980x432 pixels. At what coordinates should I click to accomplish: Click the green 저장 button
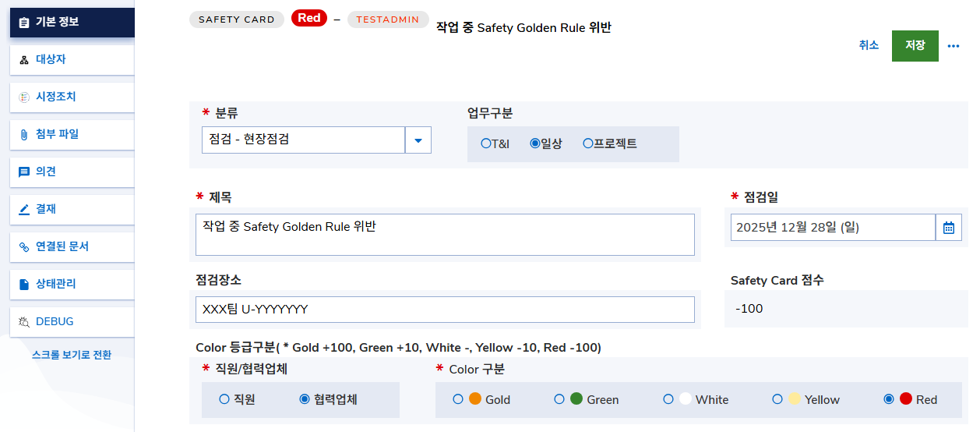click(915, 45)
